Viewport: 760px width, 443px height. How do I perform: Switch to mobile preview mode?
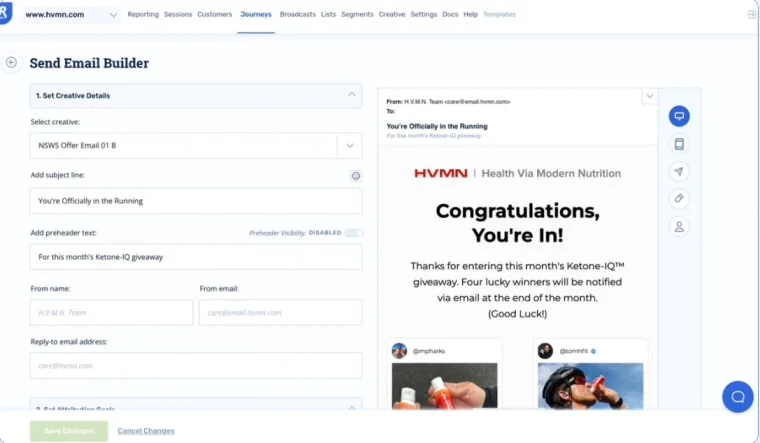[x=679, y=144]
